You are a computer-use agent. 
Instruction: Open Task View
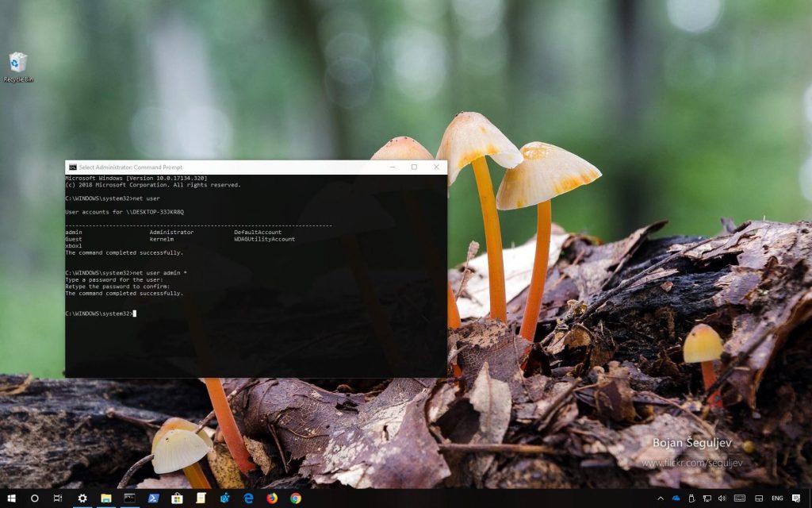click(59, 498)
